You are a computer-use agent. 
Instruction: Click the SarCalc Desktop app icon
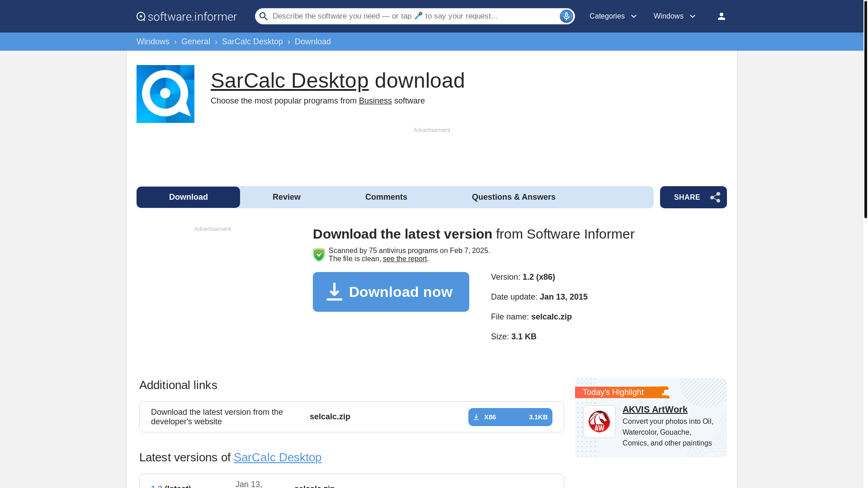(x=165, y=94)
